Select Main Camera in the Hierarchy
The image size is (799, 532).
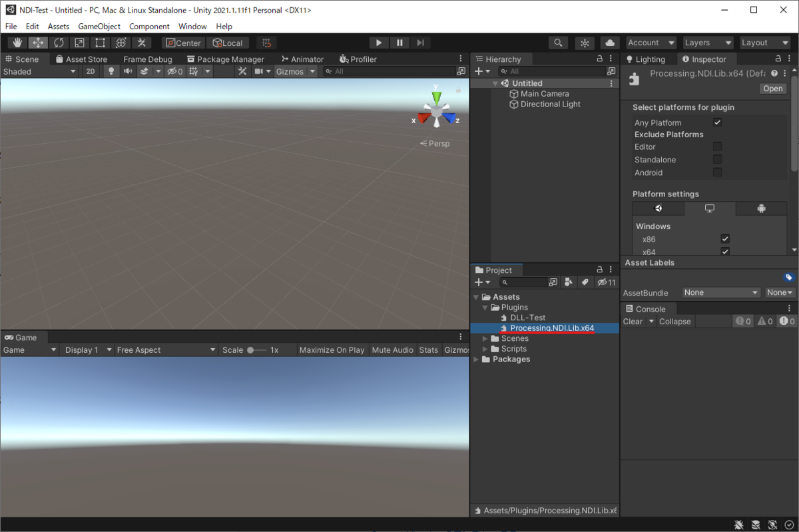[x=544, y=94]
